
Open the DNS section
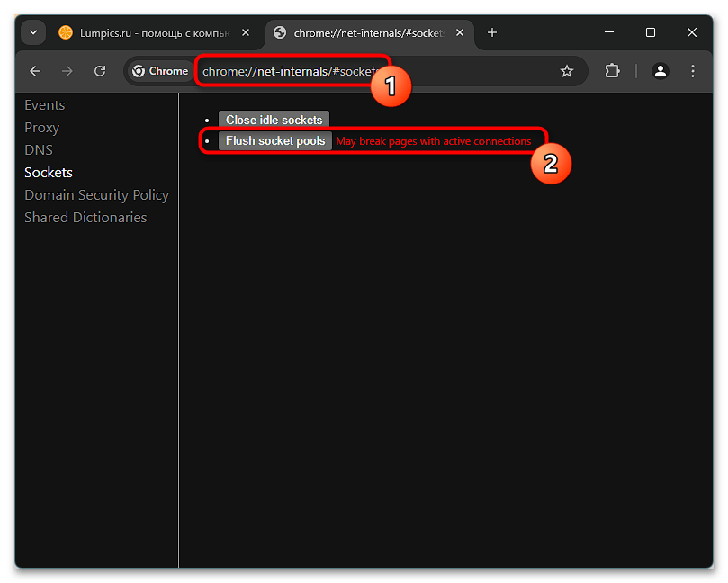(x=39, y=150)
